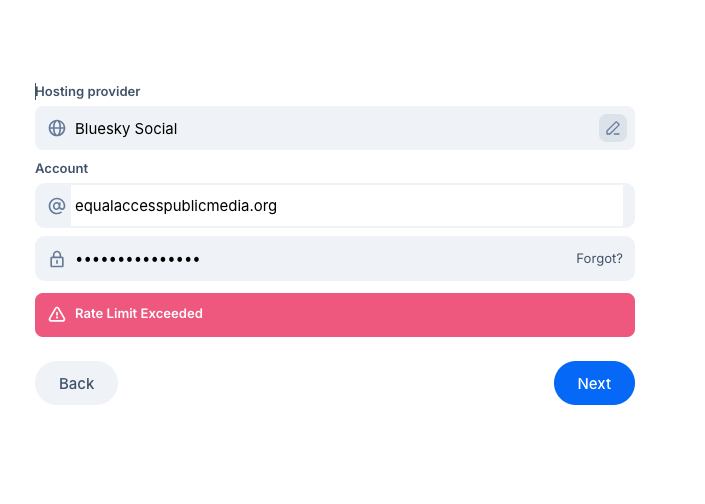Focus the username field containing equalaccesspublicmedia.org

coord(346,206)
